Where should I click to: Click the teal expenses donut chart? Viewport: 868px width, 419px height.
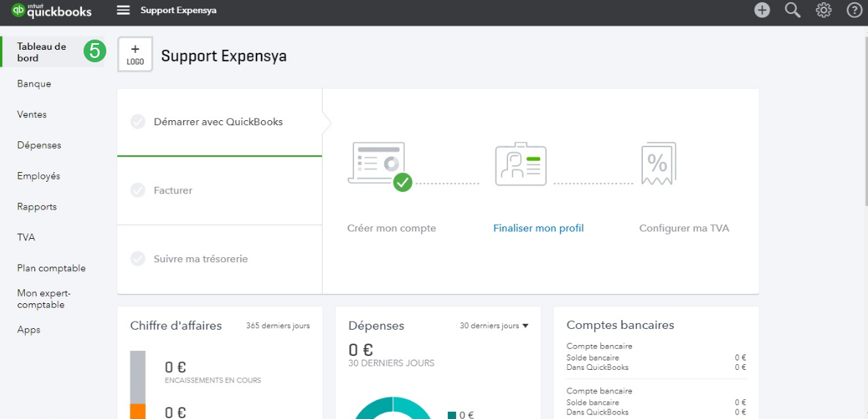[x=392, y=409]
